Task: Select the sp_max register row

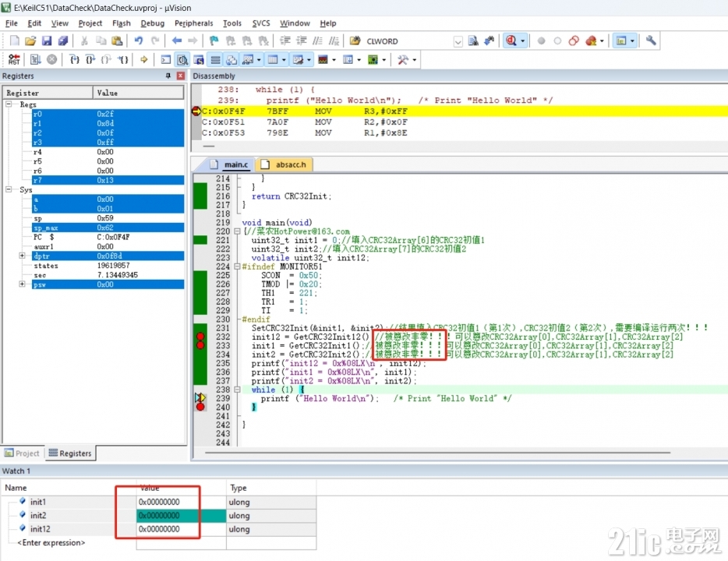Action: coord(108,228)
